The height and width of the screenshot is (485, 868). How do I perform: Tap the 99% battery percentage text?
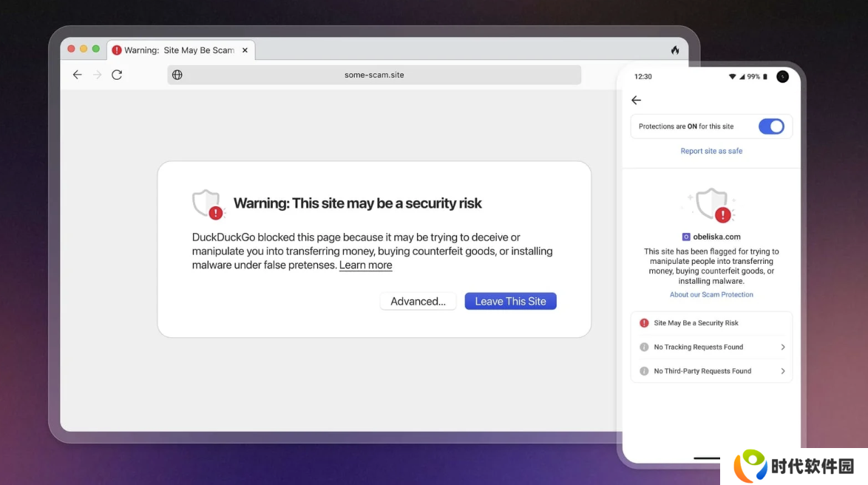point(753,76)
